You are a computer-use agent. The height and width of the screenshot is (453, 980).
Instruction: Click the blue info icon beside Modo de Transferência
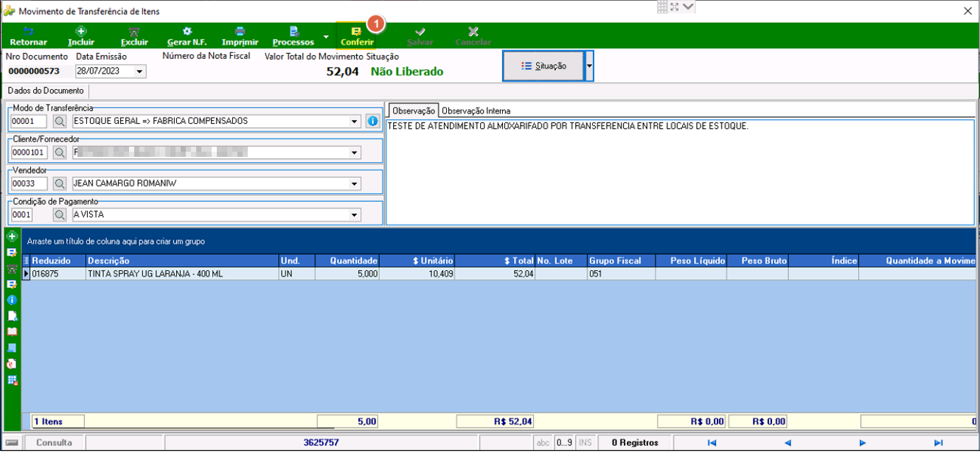tap(372, 121)
